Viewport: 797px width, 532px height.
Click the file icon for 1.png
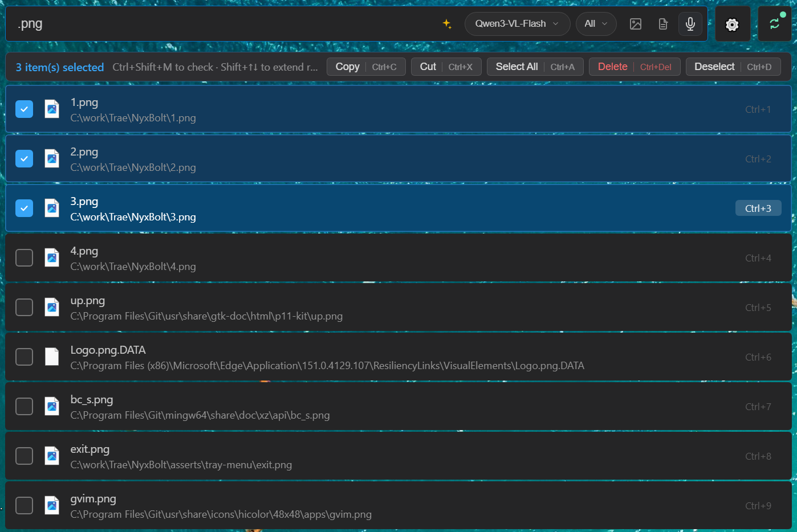pyautogui.click(x=52, y=109)
